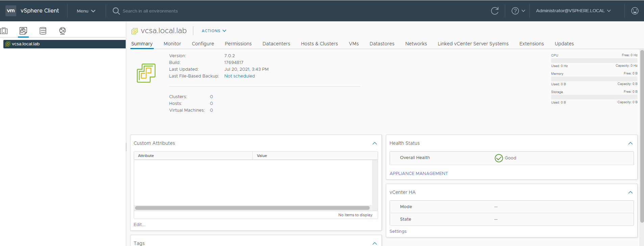Switch to the Hosts & Clusters tab

click(x=319, y=44)
